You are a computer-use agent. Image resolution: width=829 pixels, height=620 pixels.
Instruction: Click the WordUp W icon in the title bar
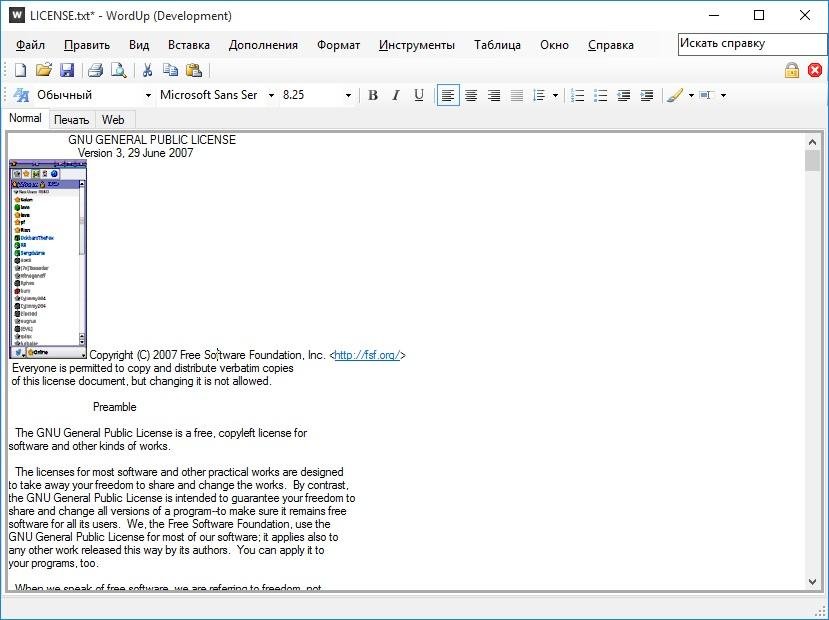pyautogui.click(x=17, y=15)
